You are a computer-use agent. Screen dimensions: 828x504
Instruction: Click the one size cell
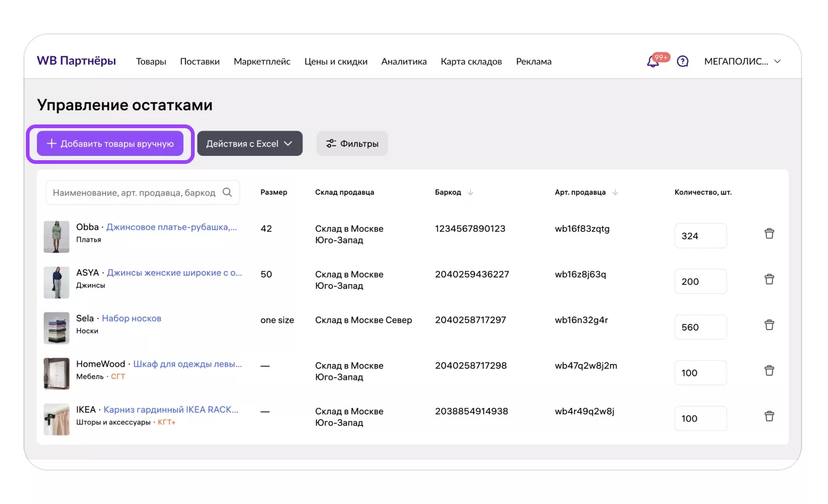[277, 320]
